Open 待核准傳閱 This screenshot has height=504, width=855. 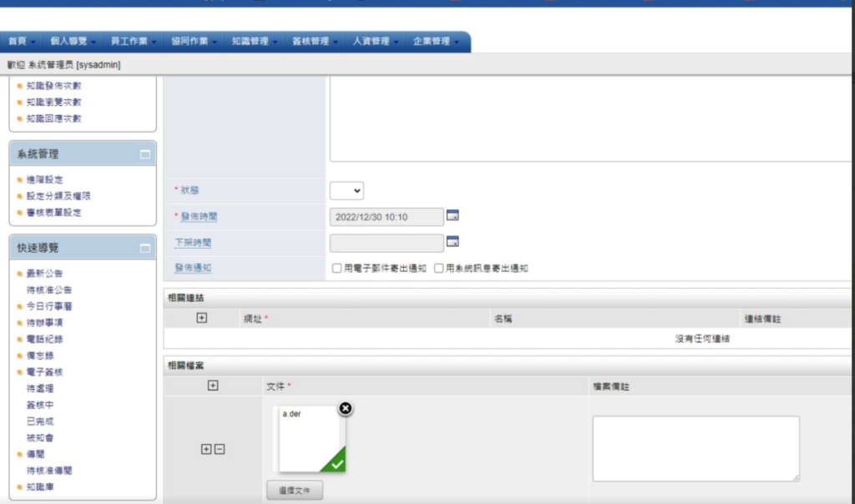(x=49, y=471)
